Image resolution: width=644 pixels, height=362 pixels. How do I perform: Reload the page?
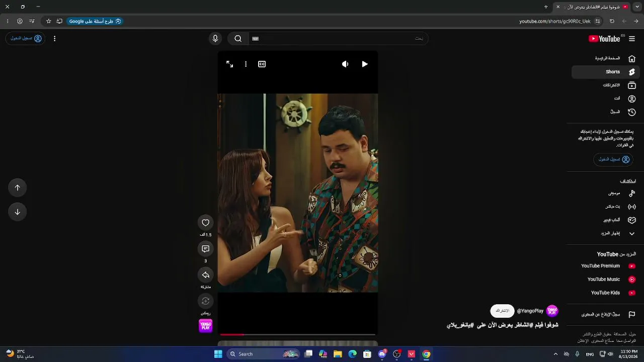(x=612, y=21)
